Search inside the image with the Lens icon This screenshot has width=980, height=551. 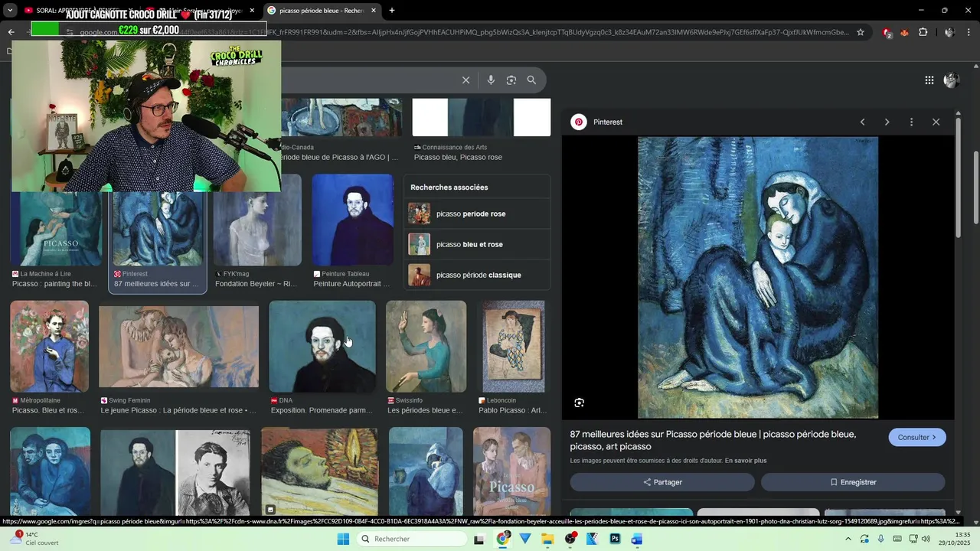579,403
